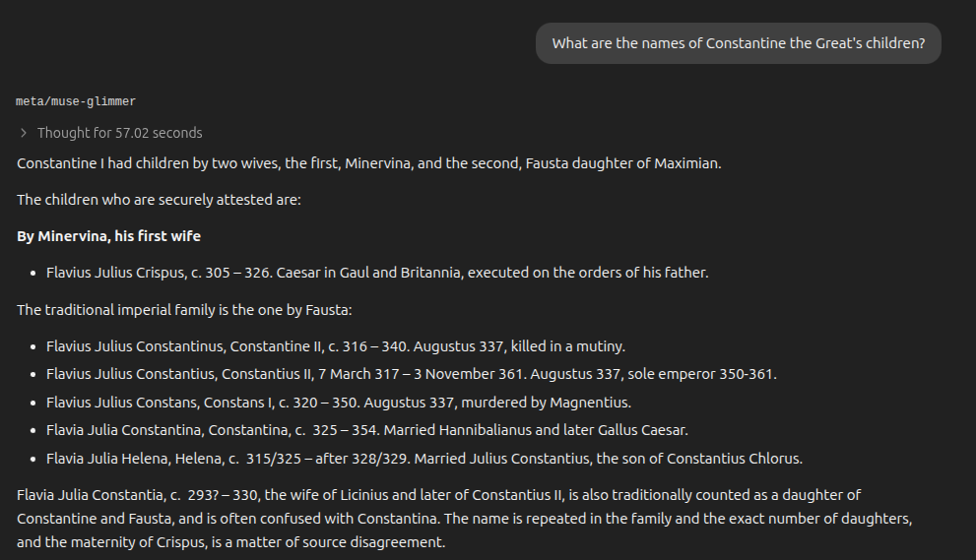Click the Flavia Julia Constantina bullet line

point(367,430)
